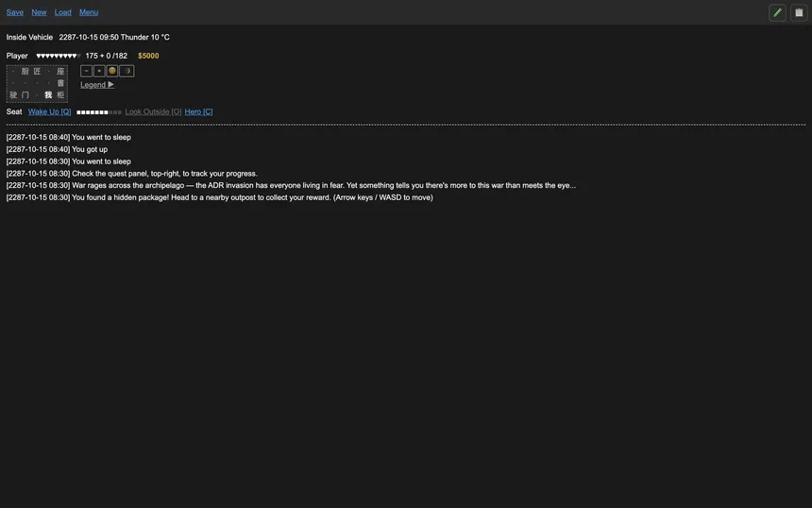Open the Menu link
This screenshot has height=508, width=812.
(89, 12)
